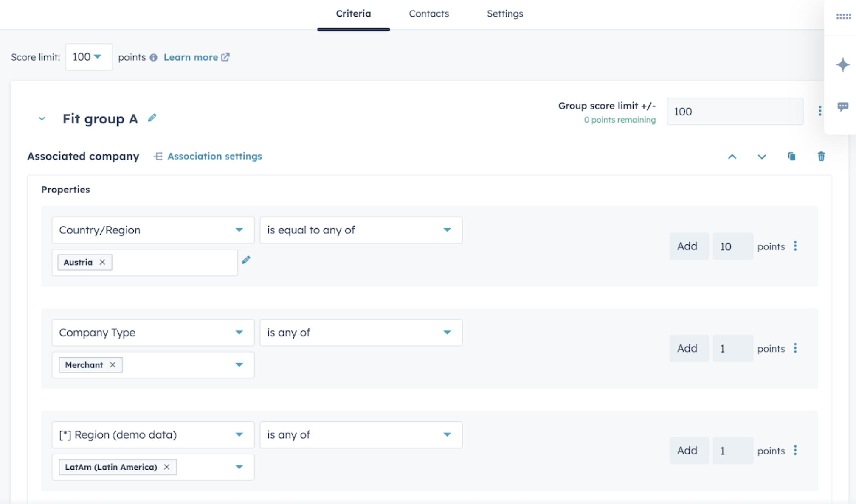
Task: Remove the Merchant tag
Action: (113, 365)
